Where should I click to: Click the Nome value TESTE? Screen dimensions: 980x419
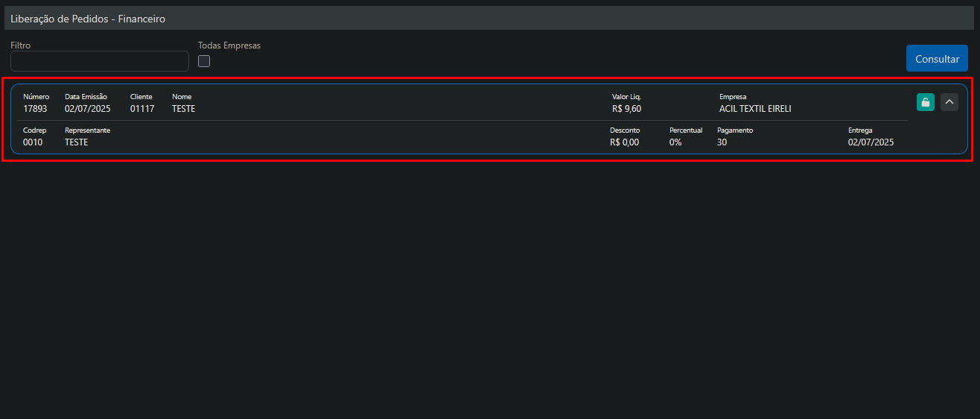[183, 109]
